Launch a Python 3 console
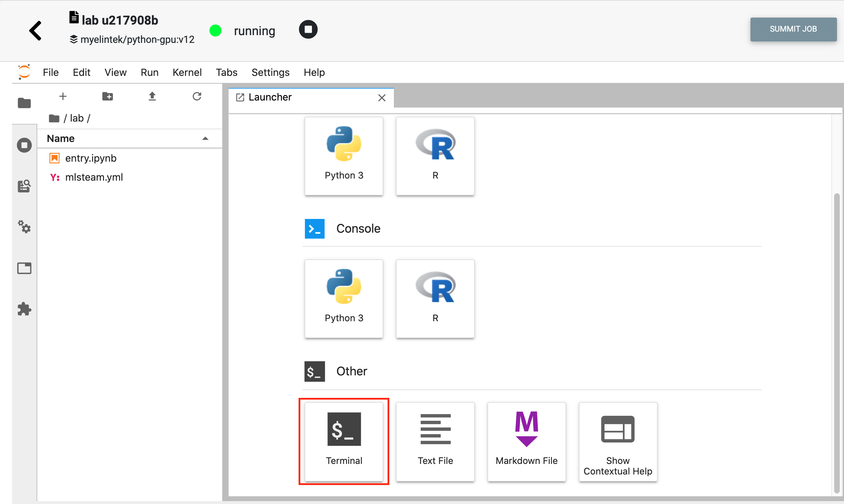 pyautogui.click(x=344, y=299)
